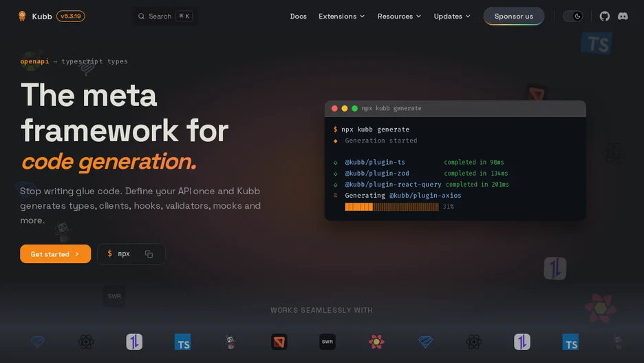Click the ⌘K shortcut hint

pyautogui.click(x=184, y=16)
